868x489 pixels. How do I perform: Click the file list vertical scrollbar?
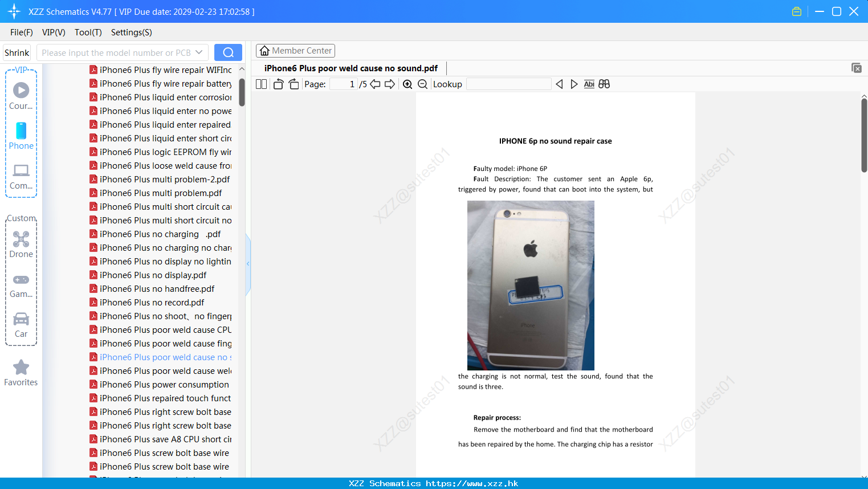pos(242,92)
